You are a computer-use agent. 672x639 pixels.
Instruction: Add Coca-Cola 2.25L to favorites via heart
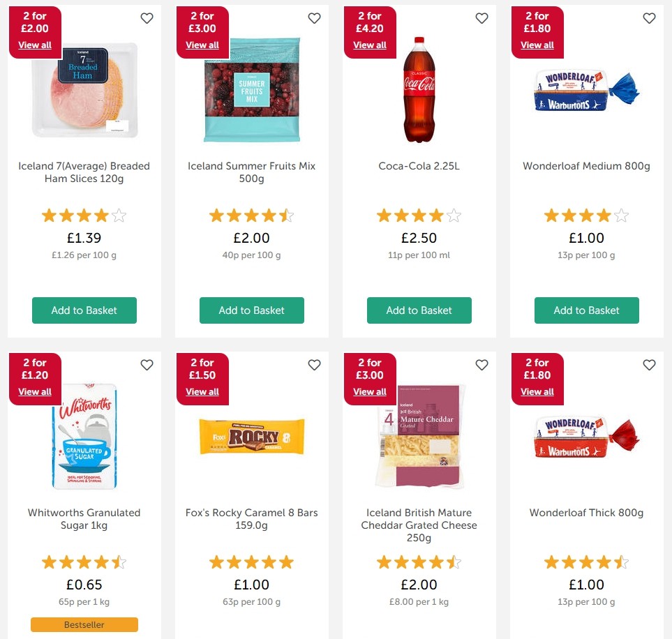click(x=481, y=18)
